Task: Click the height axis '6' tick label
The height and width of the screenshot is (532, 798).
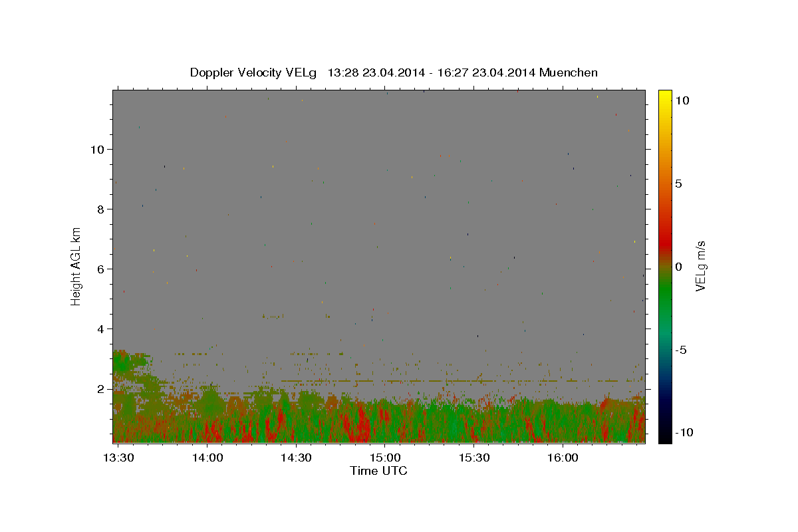Action: click(100, 269)
